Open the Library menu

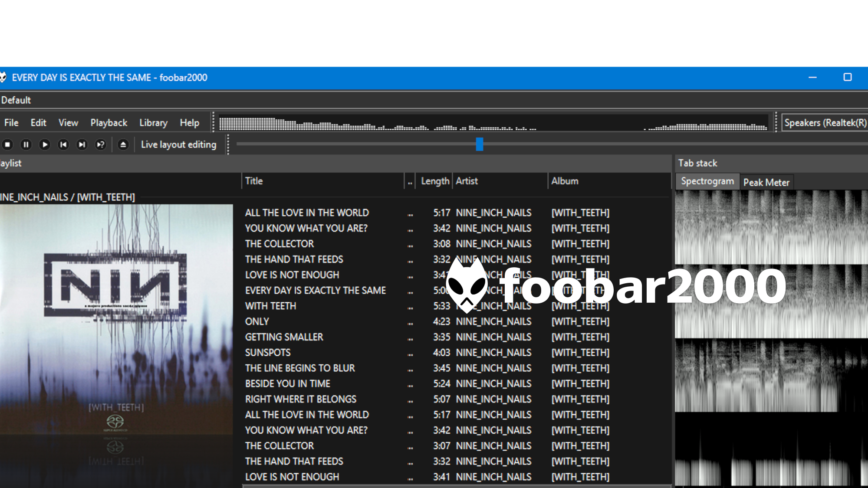[x=153, y=123]
